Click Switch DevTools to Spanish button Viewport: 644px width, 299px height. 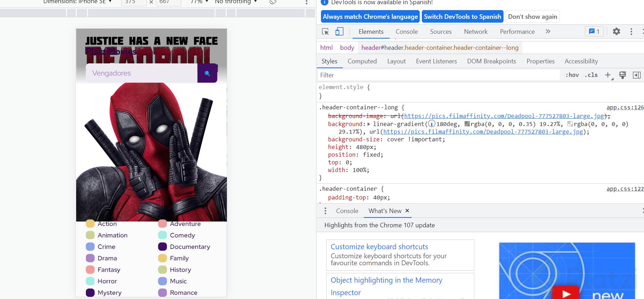click(x=462, y=17)
